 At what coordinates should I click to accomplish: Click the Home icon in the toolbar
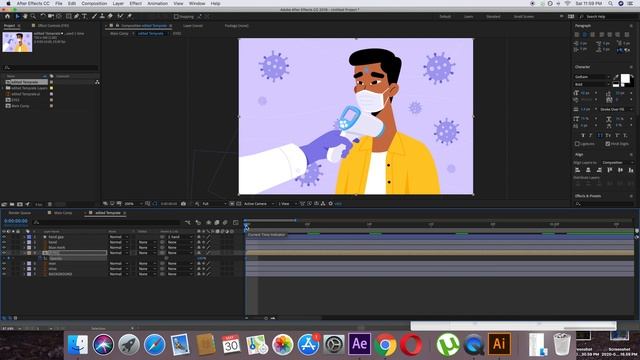tap(7, 16)
